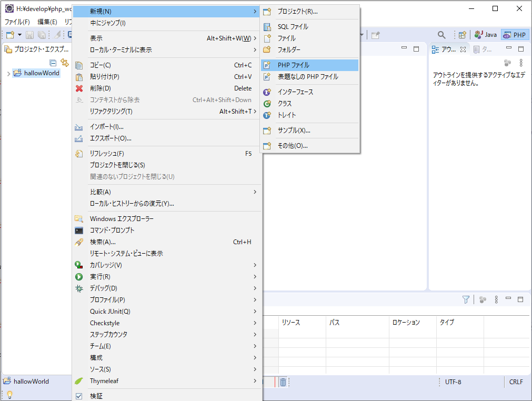Open the Coverage tool icon

[79, 265]
